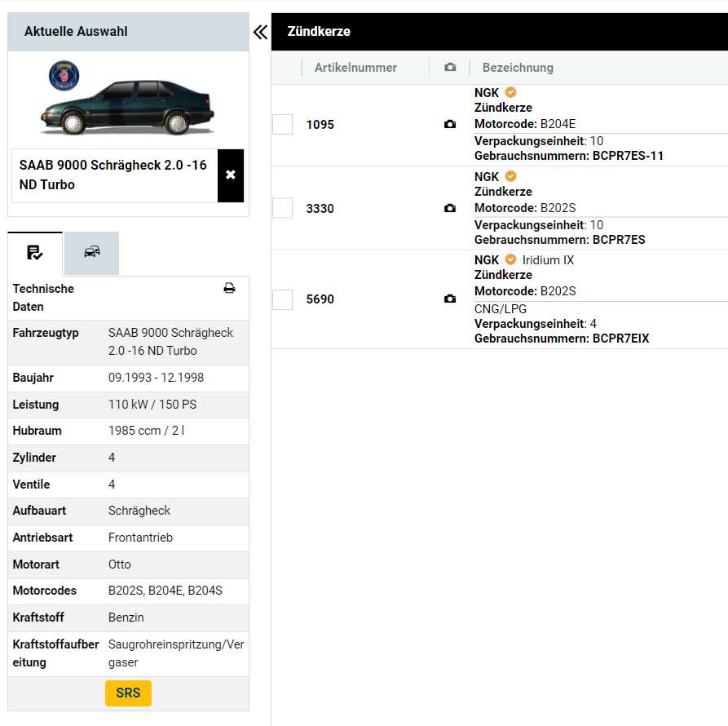Image resolution: width=728 pixels, height=726 pixels.
Task: Print the technical data sheet
Action: click(229, 288)
